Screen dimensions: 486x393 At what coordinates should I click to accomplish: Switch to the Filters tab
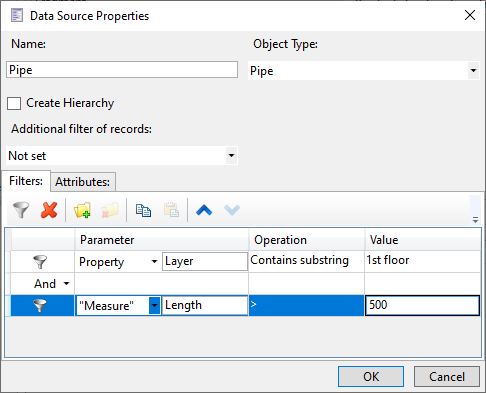click(x=26, y=181)
